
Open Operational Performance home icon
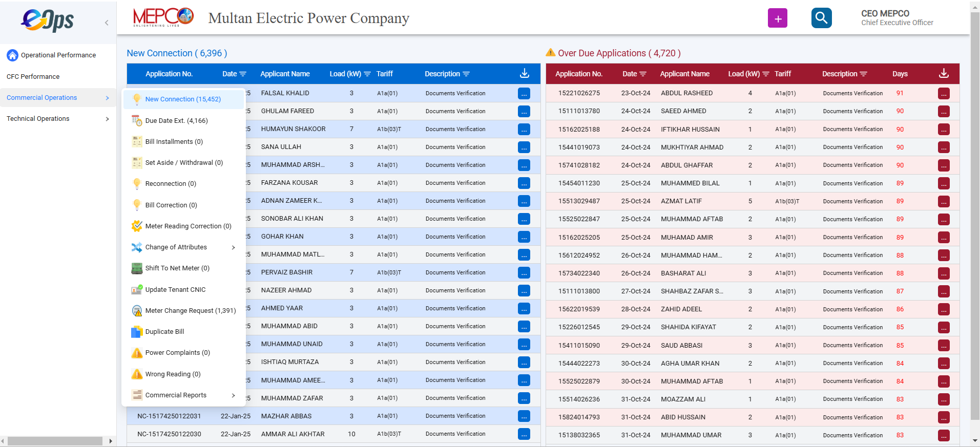(x=12, y=55)
